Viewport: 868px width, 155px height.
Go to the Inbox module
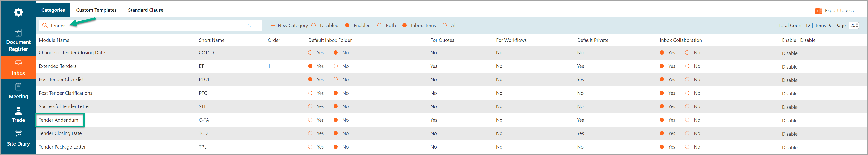[x=18, y=68]
